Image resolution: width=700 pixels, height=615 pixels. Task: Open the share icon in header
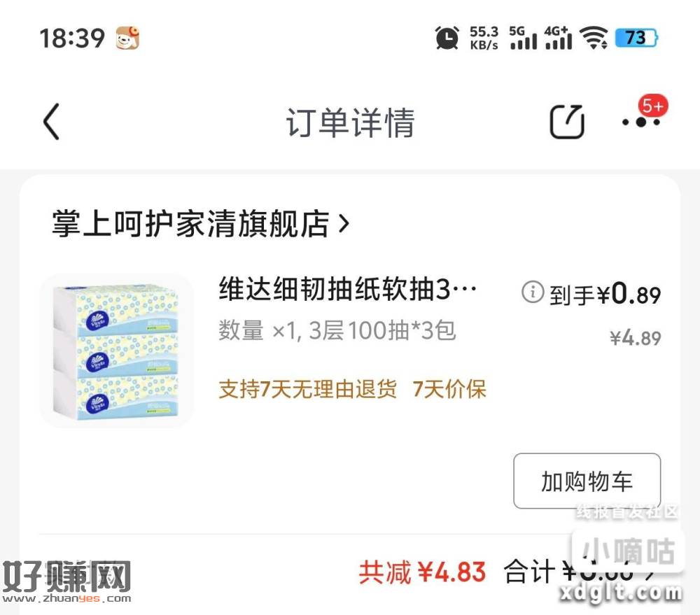pos(567,122)
